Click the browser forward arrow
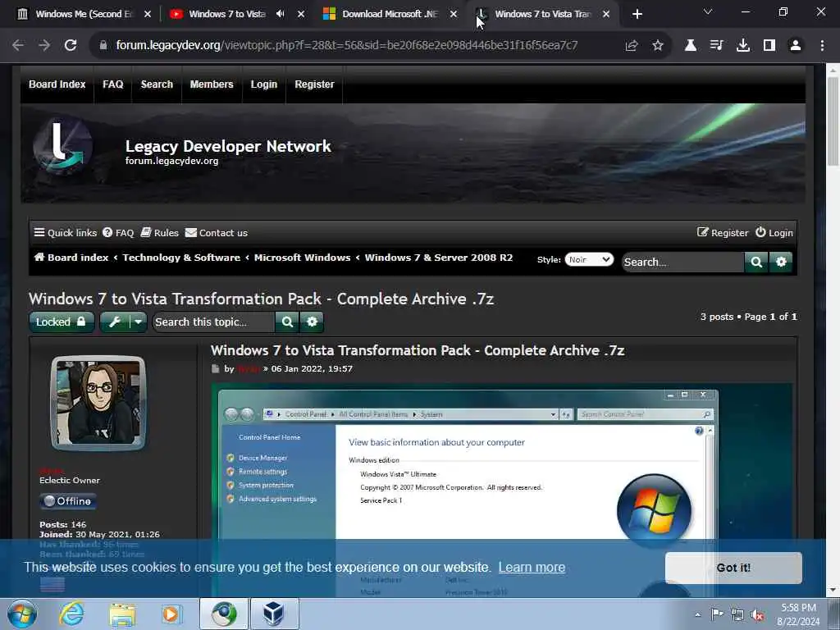840x630 pixels. point(44,46)
